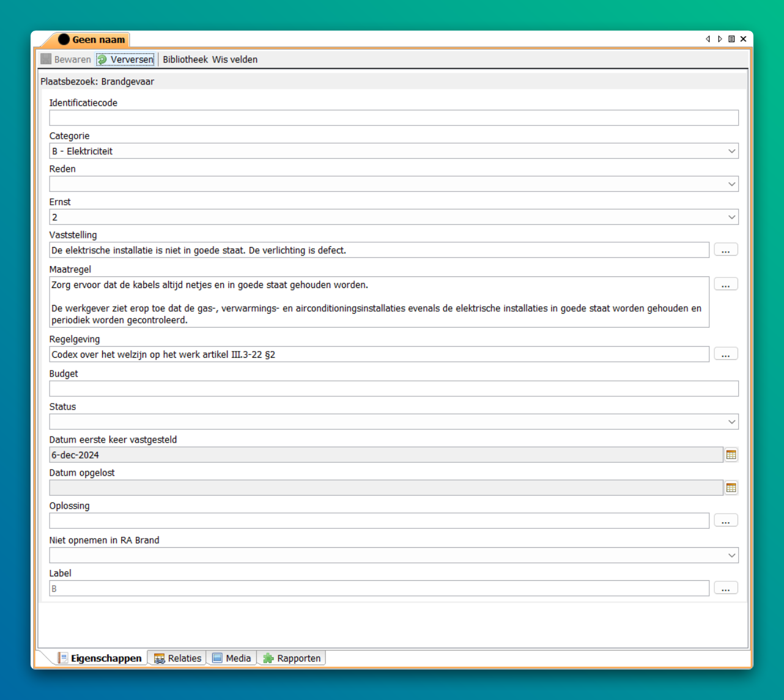Click the ellipsis button next to Vaststelling
Screen dimensions: 784x700
click(725, 250)
